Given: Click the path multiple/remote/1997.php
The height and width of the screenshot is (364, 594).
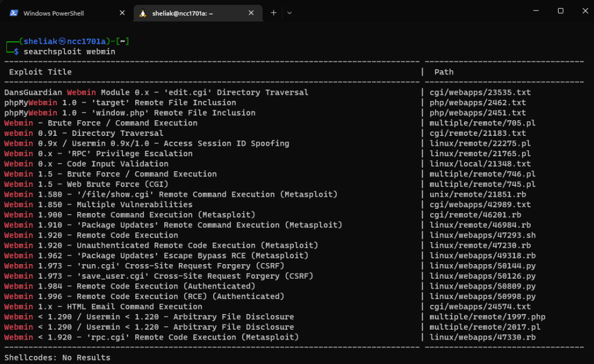Looking at the screenshot, I should click(487, 317).
